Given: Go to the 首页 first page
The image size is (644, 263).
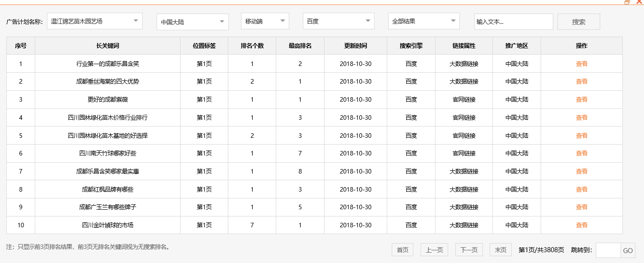Looking at the screenshot, I should tap(402, 249).
